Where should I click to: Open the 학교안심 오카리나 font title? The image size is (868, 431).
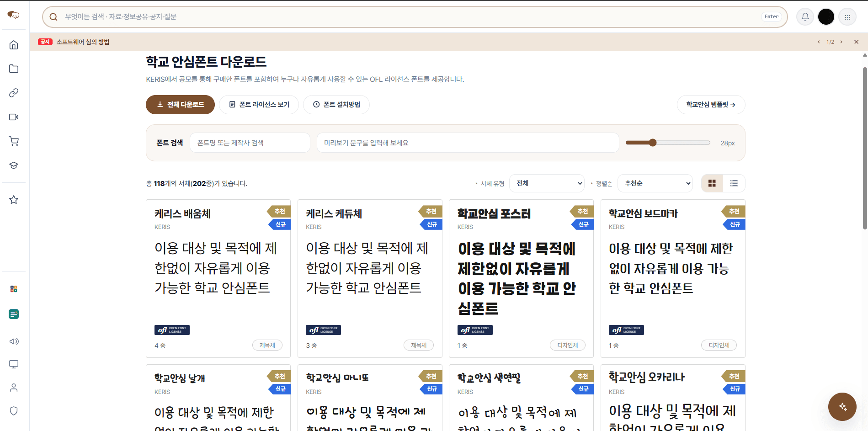click(x=647, y=377)
